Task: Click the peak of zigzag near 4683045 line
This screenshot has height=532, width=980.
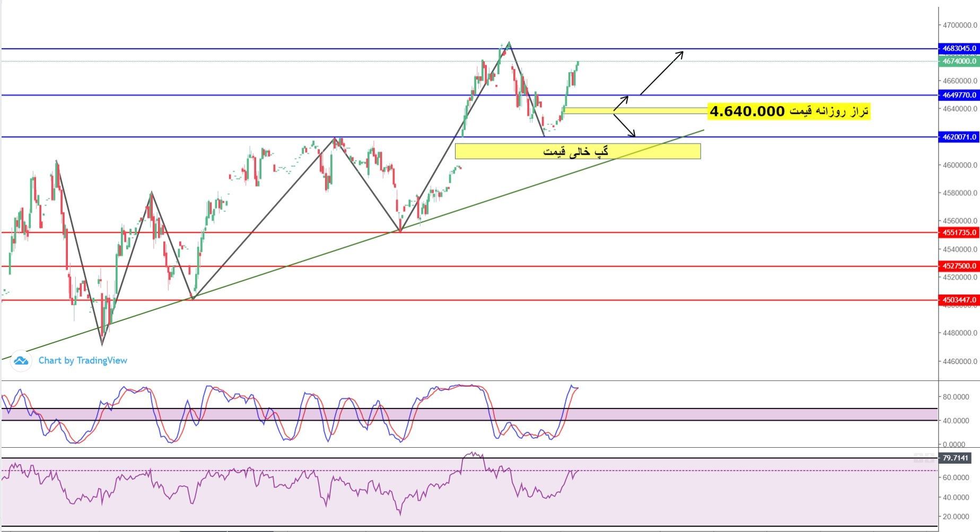Action: [509, 42]
